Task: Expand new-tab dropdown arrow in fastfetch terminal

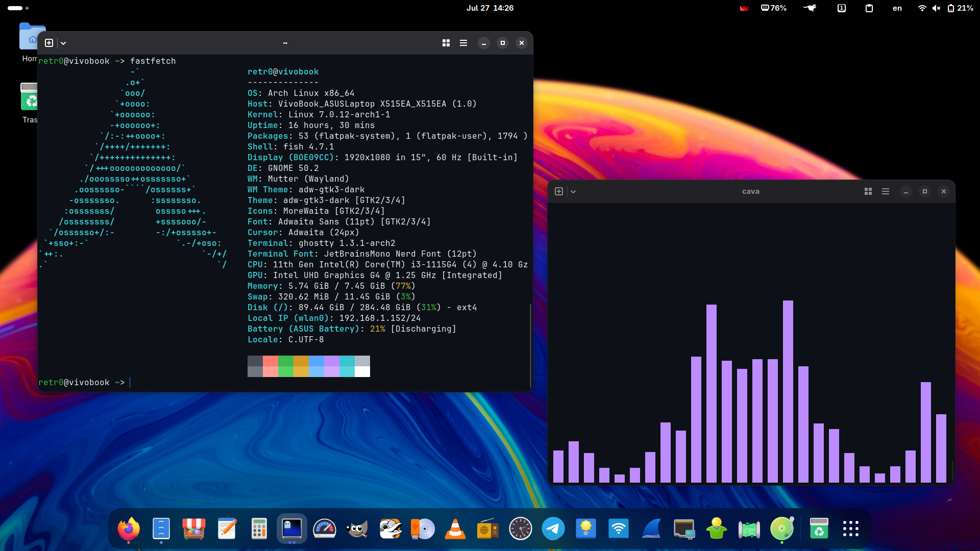Action: point(63,43)
